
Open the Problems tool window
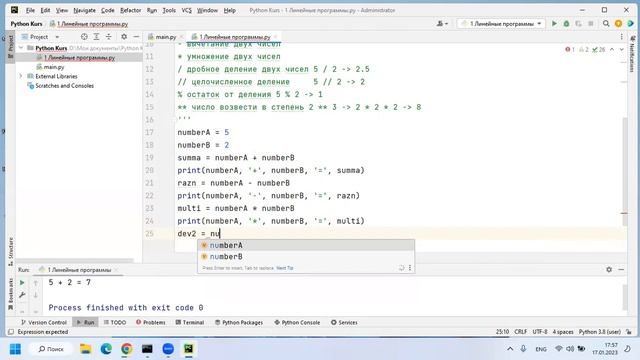151,322
